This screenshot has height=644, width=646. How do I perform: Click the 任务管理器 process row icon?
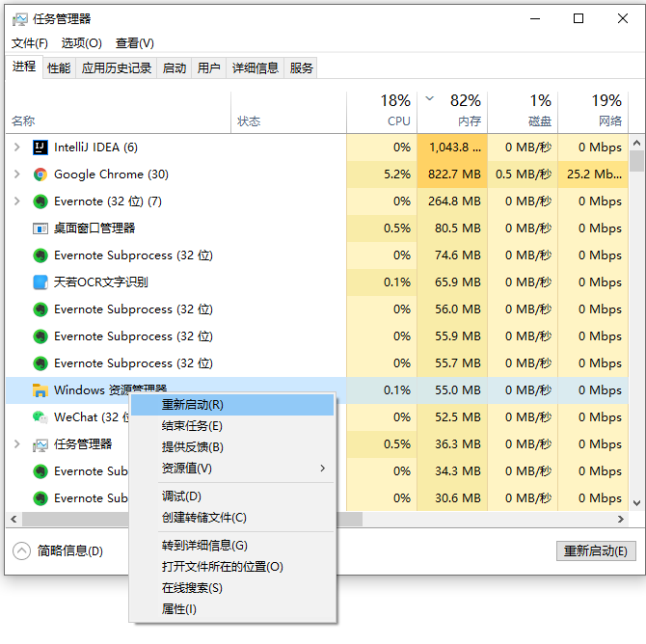pos(40,444)
